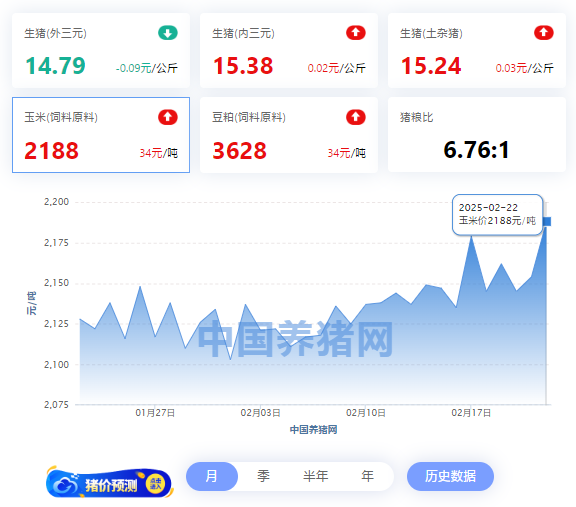Click red up arrow on 豆粕(饲料原料) card
The image size is (576, 507).
pyautogui.click(x=356, y=117)
